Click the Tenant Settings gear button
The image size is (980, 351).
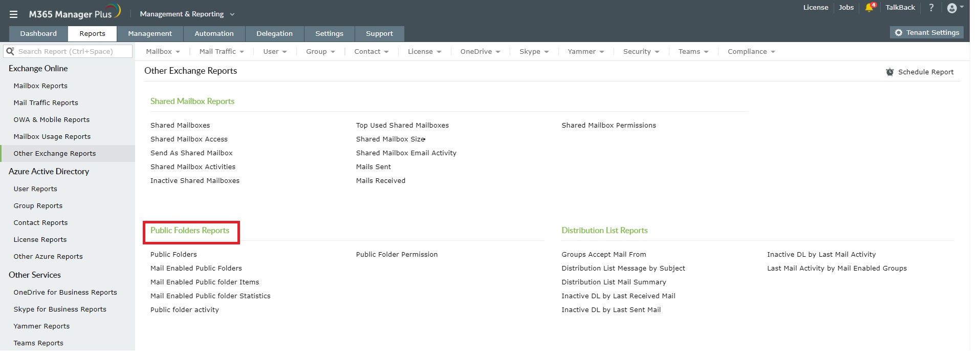click(927, 32)
